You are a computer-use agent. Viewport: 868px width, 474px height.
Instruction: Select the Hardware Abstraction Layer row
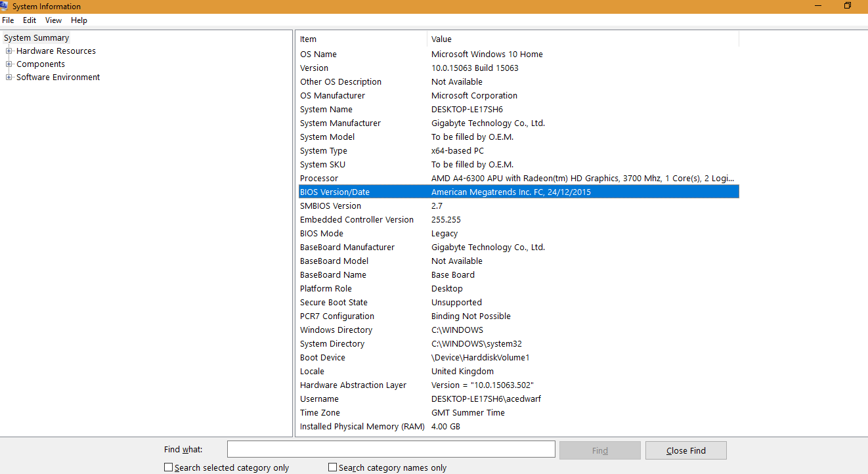coord(517,385)
